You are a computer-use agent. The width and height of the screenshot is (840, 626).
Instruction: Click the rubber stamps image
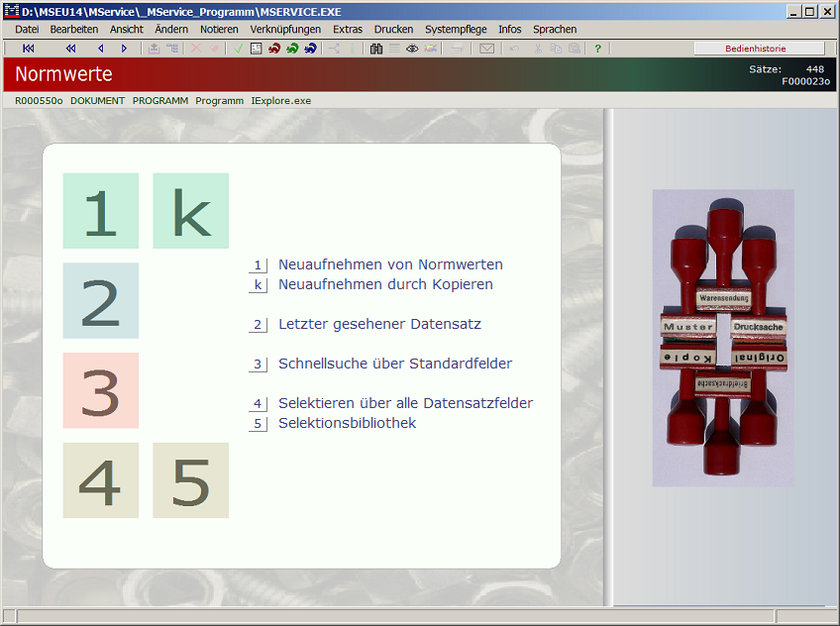coord(722,338)
